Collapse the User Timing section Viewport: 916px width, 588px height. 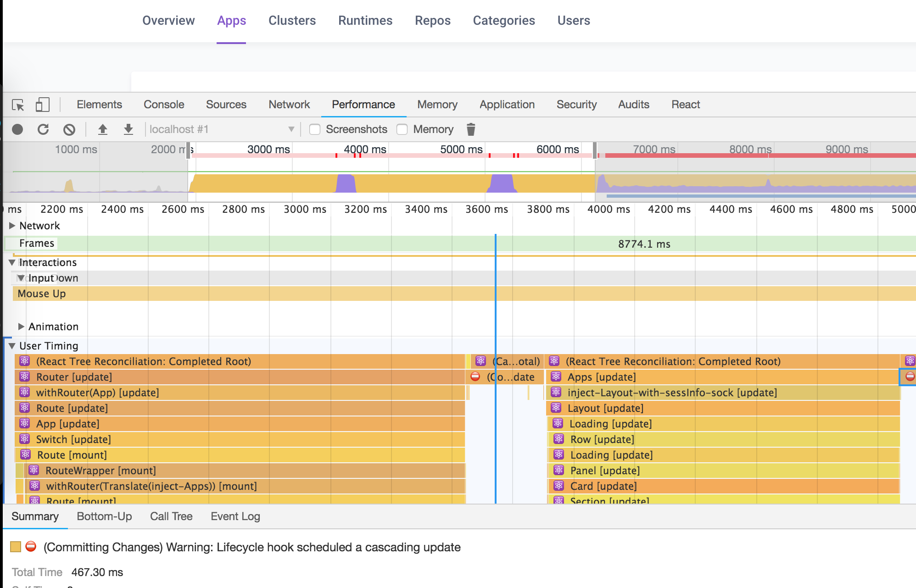coord(12,346)
